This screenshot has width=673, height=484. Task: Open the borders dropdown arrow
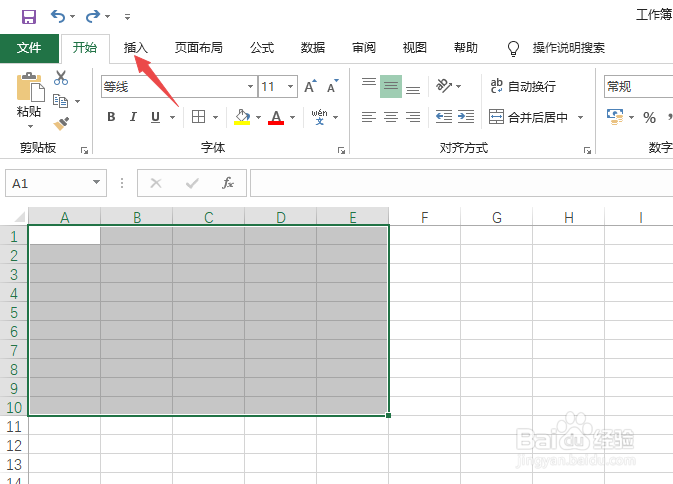[x=215, y=117]
